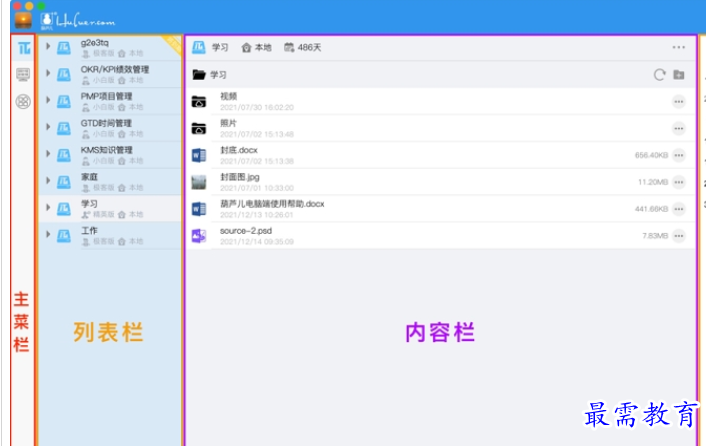
Task: Select the GTD时间管理 space icon
Action: [x=63, y=128]
